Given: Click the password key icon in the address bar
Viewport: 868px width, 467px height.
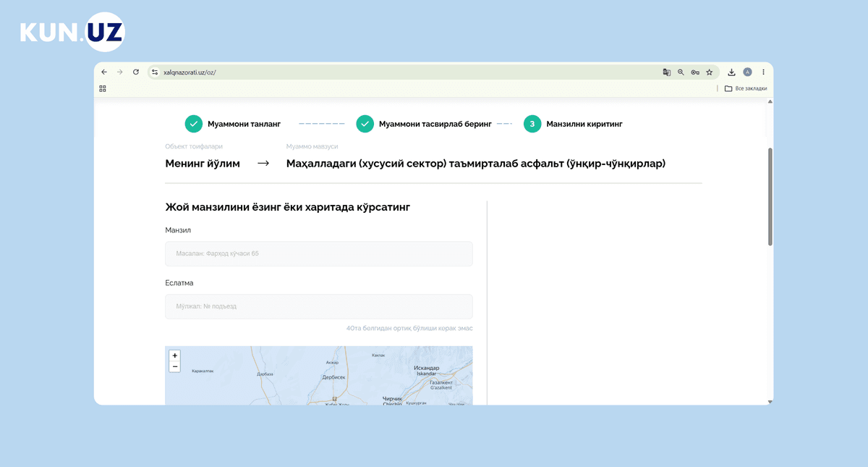Looking at the screenshot, I should point(695,72).
